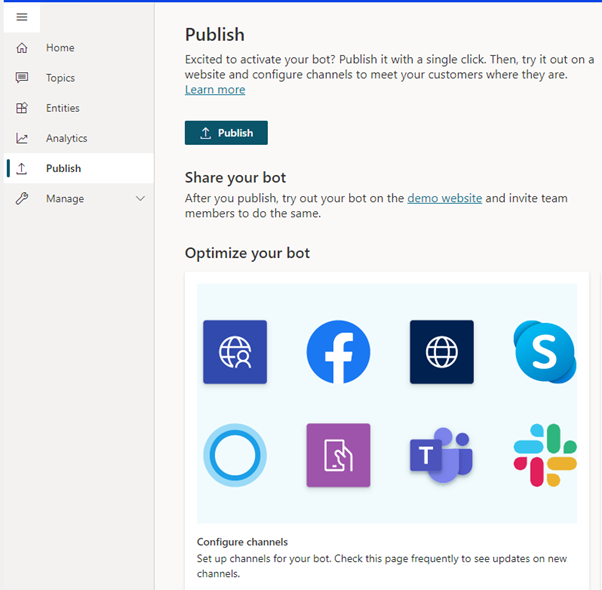Open Entities in the navigation

point(79,108)
